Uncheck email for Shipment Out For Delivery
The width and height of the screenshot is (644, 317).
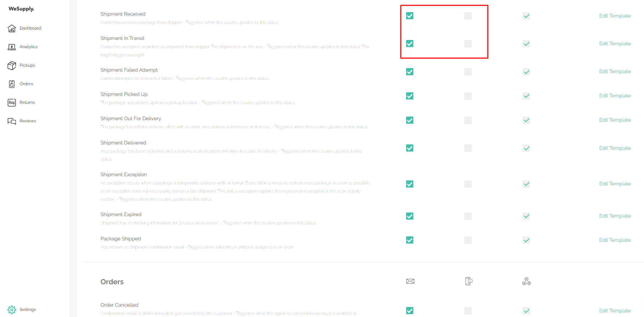410,120
